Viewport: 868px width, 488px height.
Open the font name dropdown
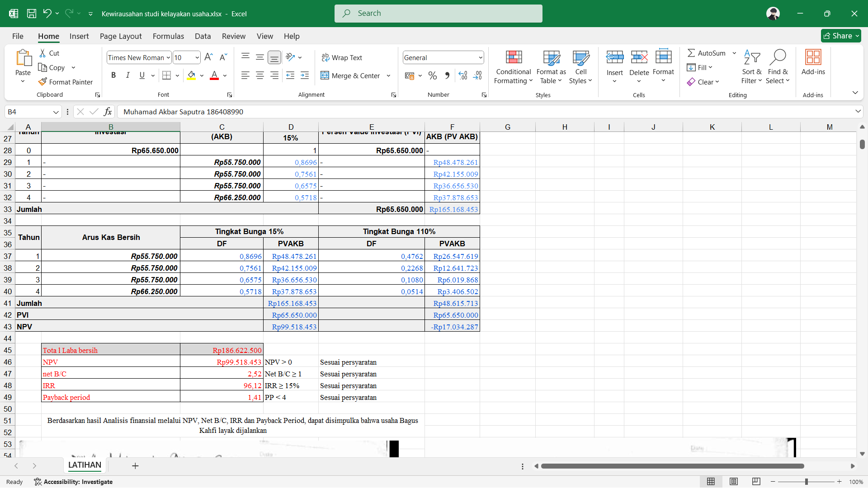pos(168,57)
